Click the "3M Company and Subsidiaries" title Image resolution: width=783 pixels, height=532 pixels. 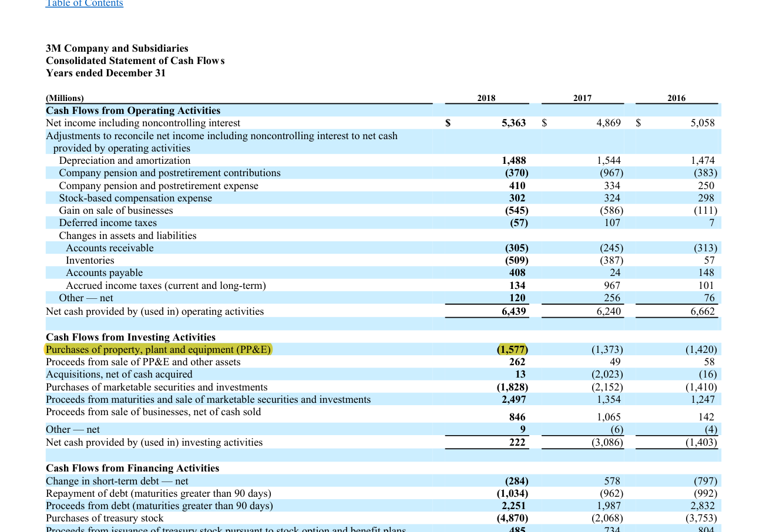117,48
